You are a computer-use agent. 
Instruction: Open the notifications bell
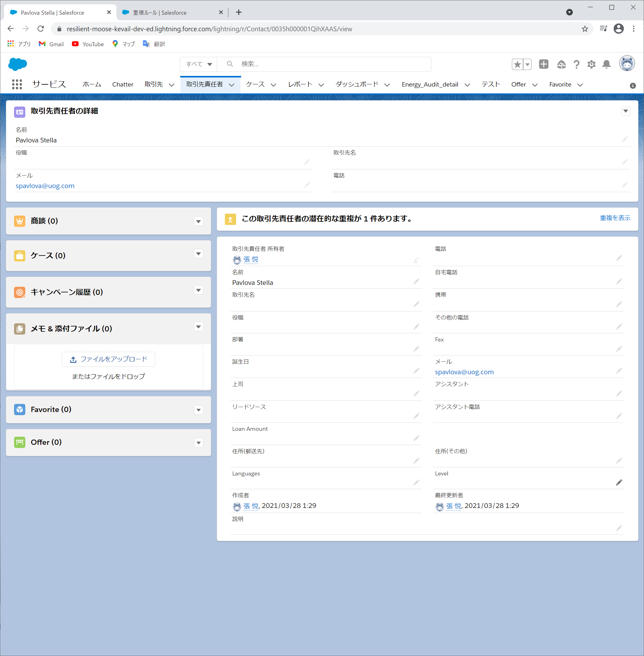pos(606,64)
